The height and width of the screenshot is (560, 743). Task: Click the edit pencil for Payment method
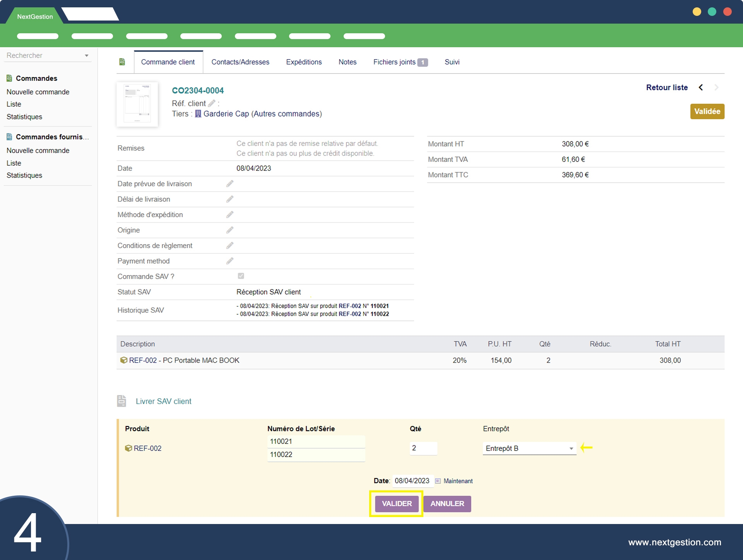click(x=230, y=261)
